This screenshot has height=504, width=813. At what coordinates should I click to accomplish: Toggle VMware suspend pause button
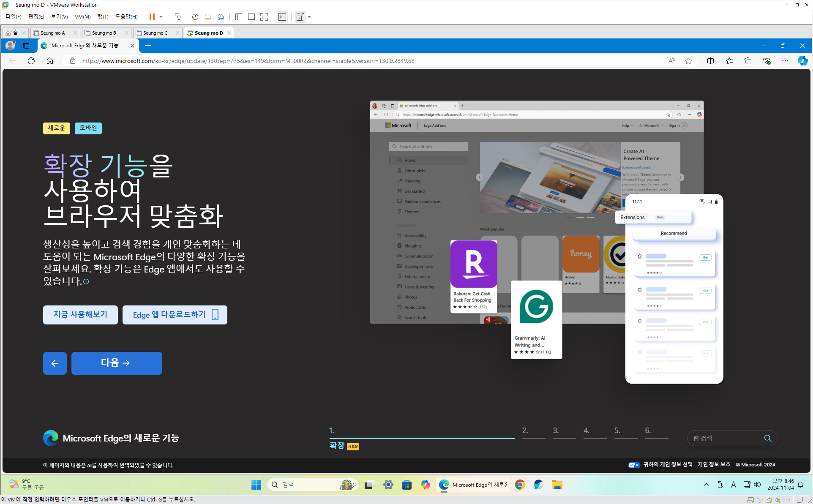[152, 17]
